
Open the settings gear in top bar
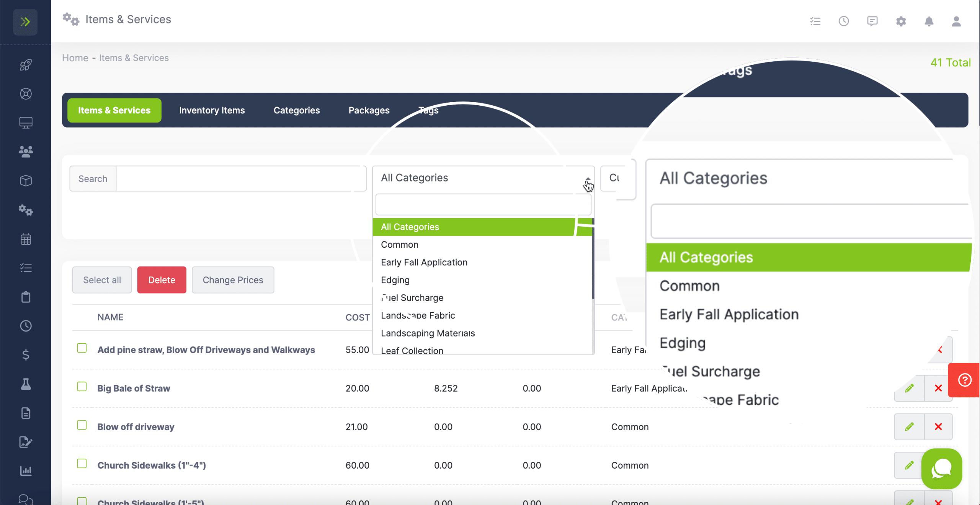click(901, 21)
